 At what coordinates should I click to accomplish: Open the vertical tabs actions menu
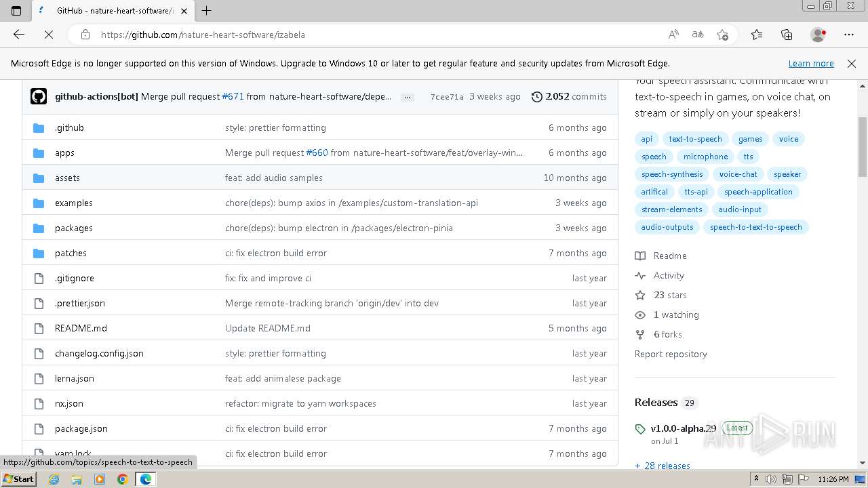[x=16, y=11]
